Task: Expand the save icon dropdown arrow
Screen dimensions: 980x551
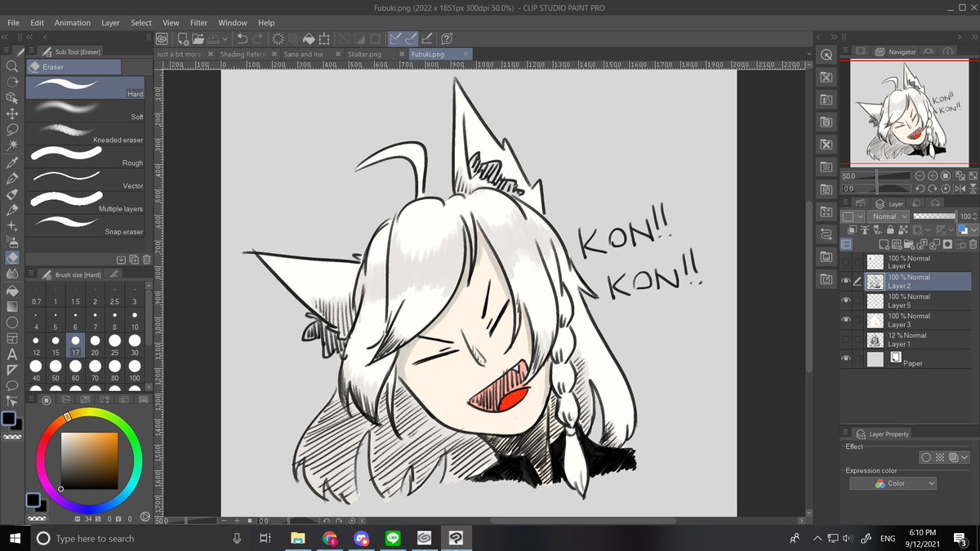Action: [224, 38]
